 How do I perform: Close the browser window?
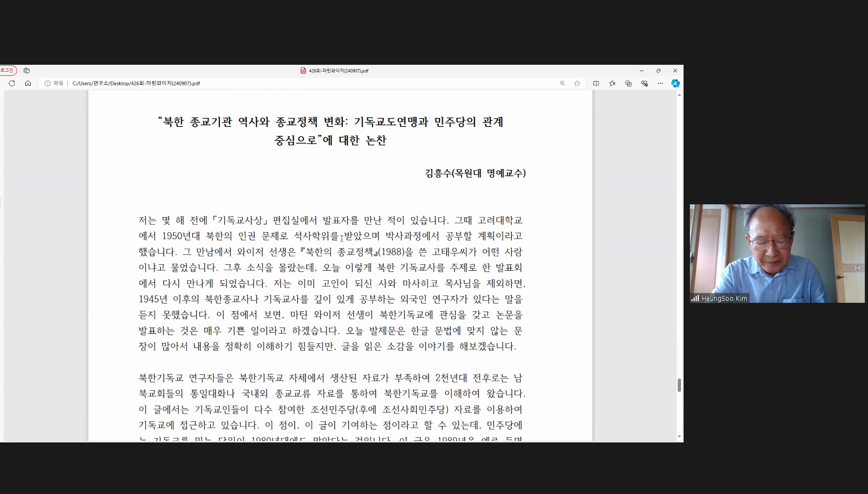(675, 71)
